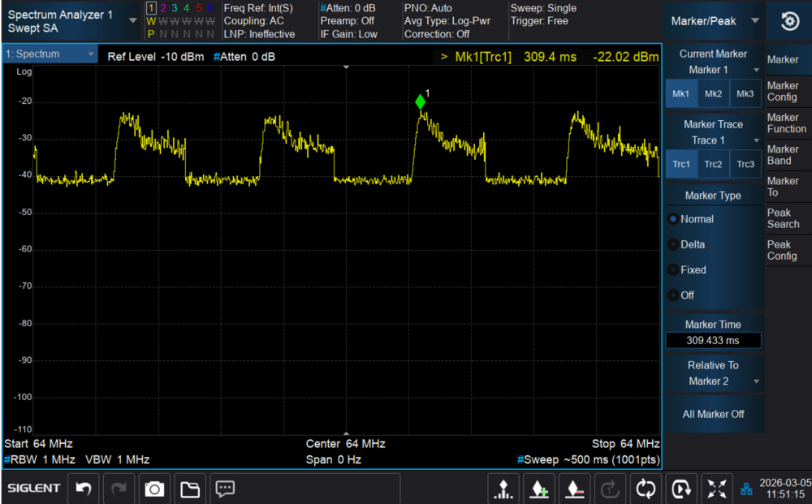Start continuous sweep with the loop icon
812x504 pixels.
[646, 489]
